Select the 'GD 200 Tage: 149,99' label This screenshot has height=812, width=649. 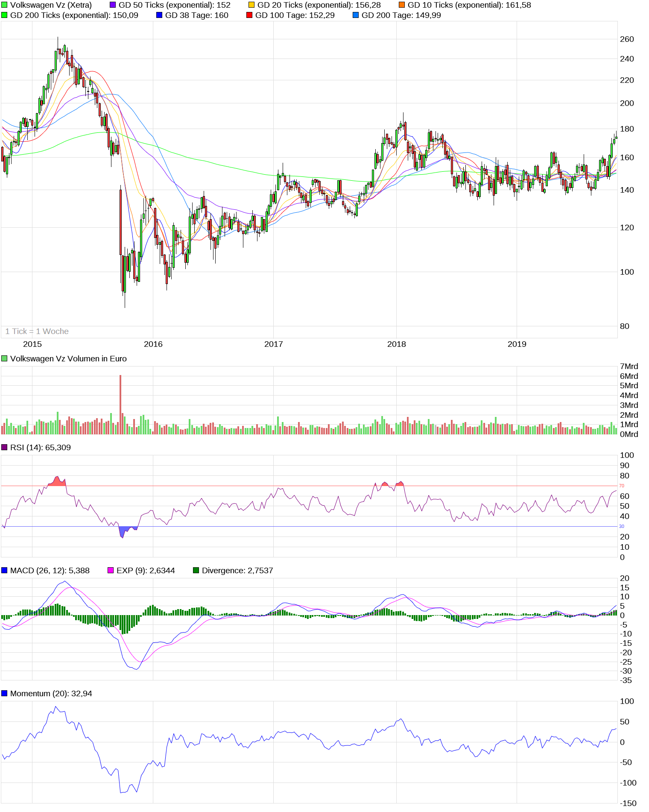401,15
